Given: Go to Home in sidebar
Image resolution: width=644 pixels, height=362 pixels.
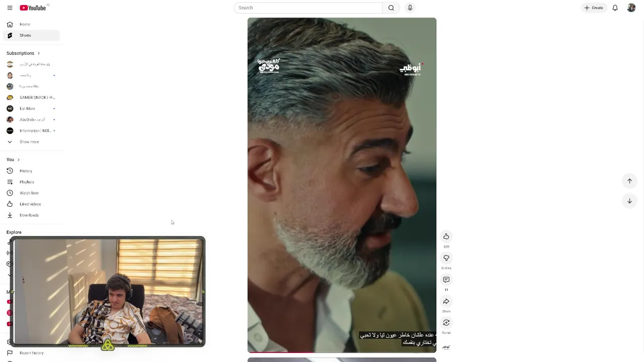Looking at the screenshot, I should point(31,24).
